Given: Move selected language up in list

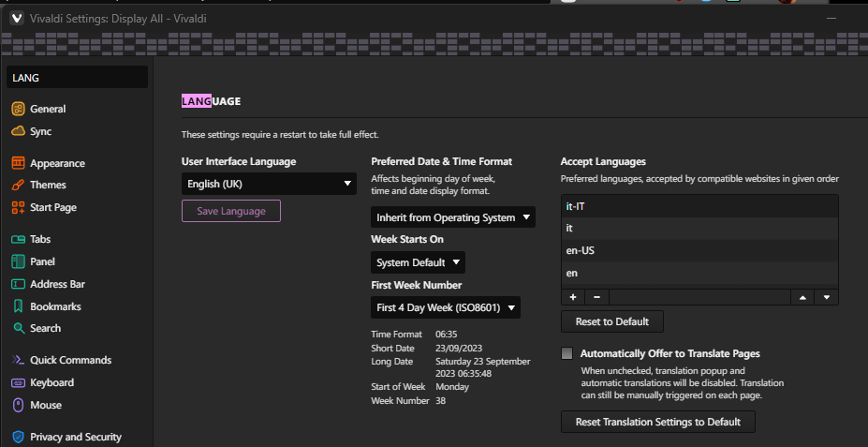Looking at the screenshot, I should point(802,297).
